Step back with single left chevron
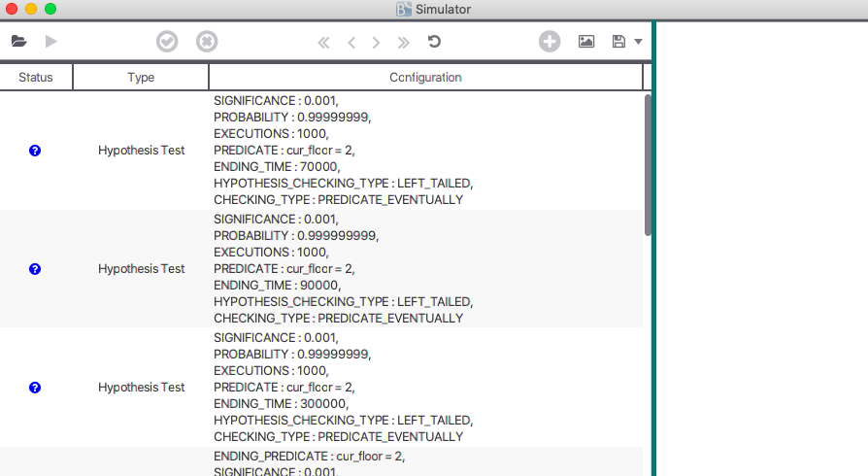Viewport: 868px width, 476px height. pyautogui.click(x=351, y=42)
